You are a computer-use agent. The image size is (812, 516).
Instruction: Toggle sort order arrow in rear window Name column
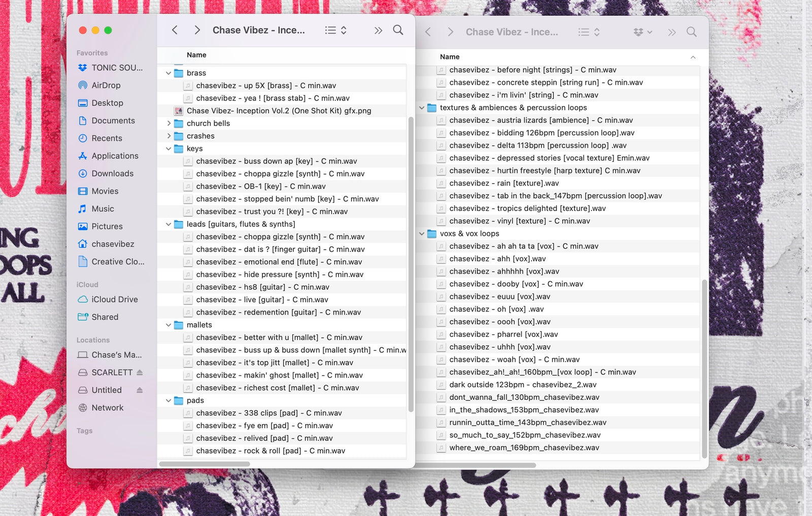[693, 57]
